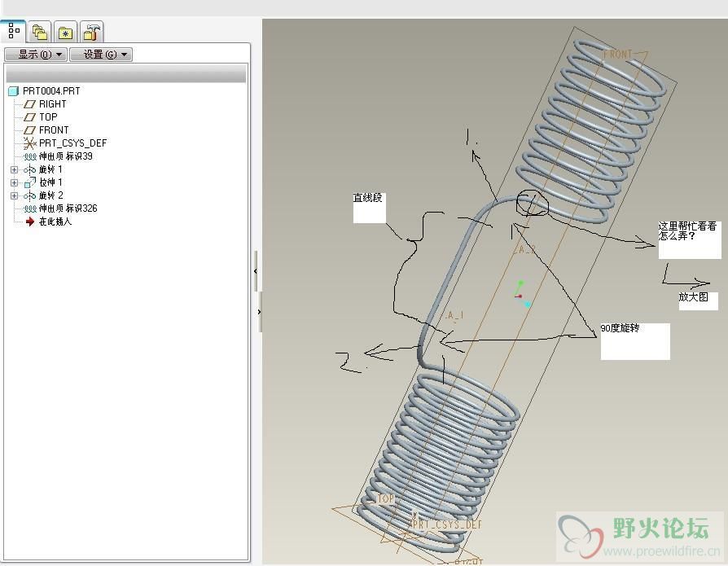Click the gray model tree column header

point(126,73)
